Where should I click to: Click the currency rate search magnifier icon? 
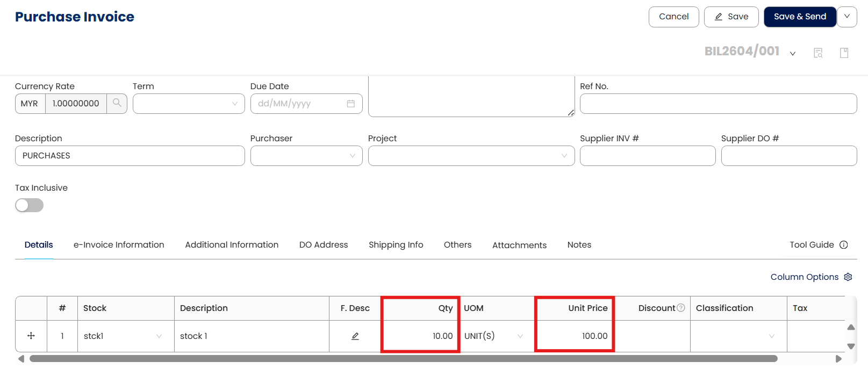pos(117,103)
